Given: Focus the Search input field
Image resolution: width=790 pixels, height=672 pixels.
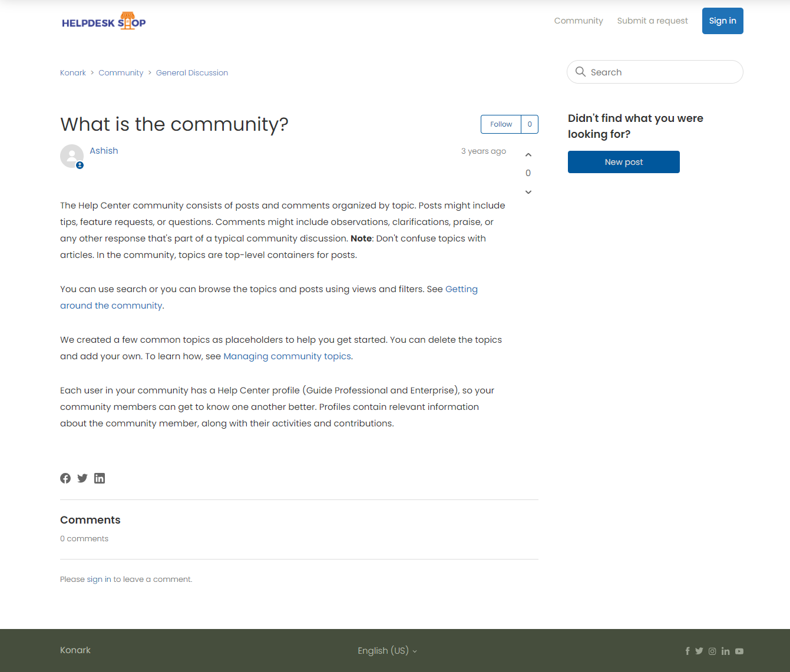Looking at the screenshot, I should pyautogui.click(x=660, y=72).
